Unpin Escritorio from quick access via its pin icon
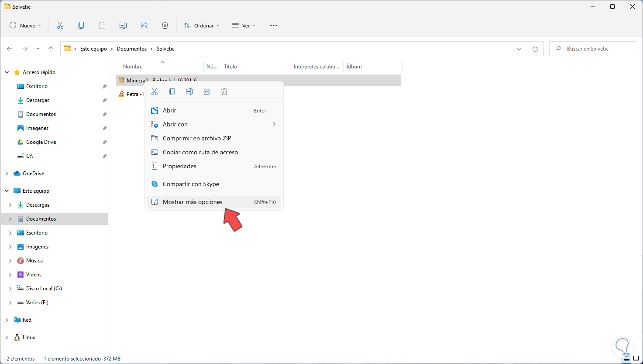 104,86
